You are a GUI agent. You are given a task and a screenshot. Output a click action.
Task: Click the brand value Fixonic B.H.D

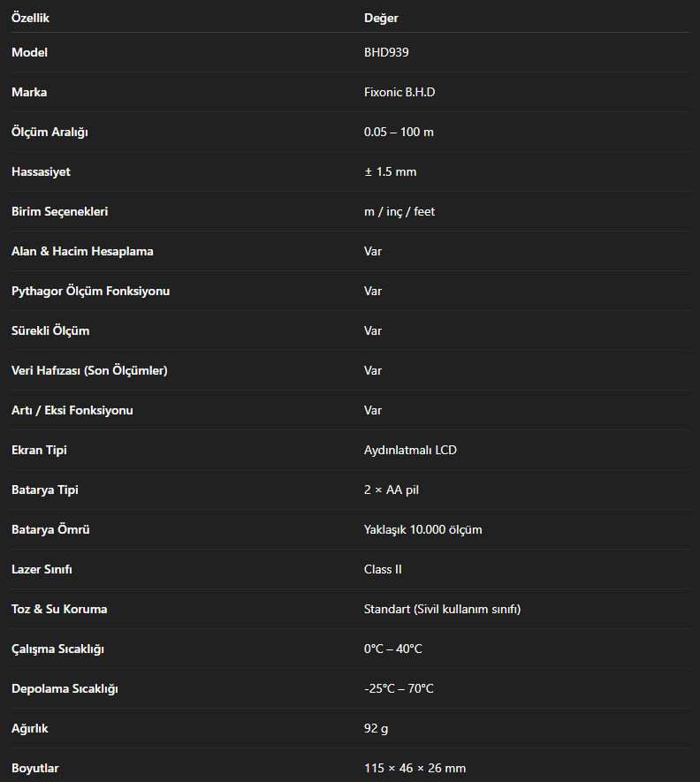click(x=399, y=92)
